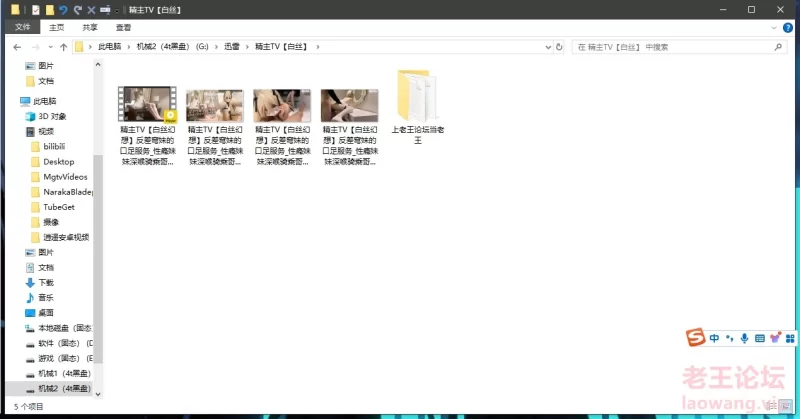Click the Forward navigation arrow
This screenshot has height=419, width=800.
35,47
